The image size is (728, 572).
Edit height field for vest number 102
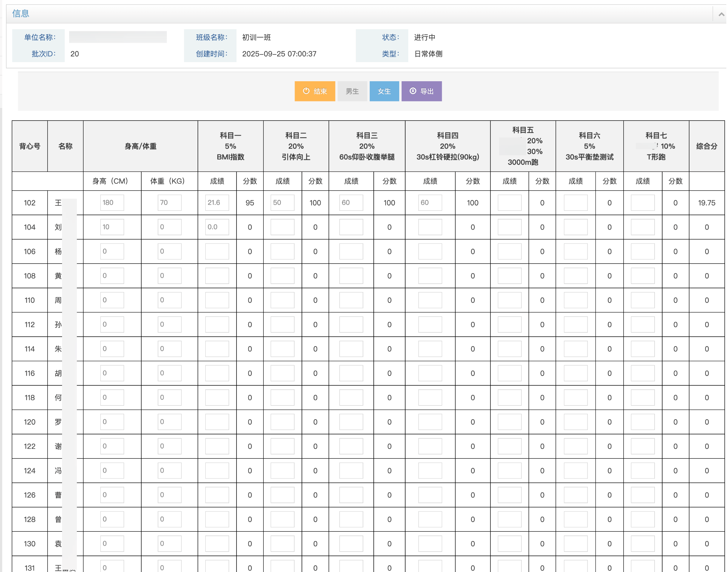[x=112, y=203]
